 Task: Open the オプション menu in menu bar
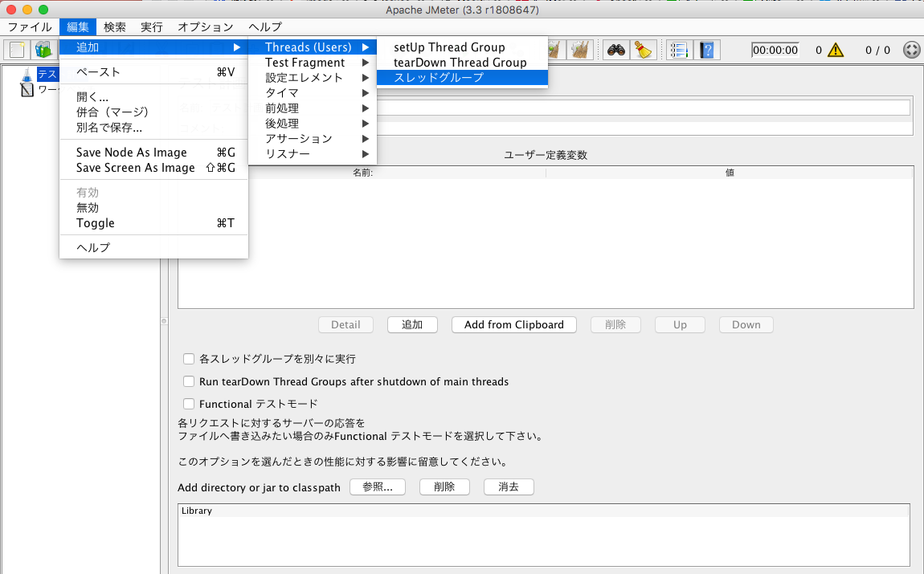[205, 27]
